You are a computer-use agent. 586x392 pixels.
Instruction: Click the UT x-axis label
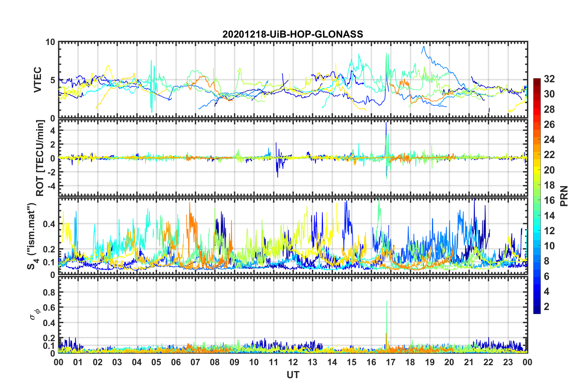[293, 375]
